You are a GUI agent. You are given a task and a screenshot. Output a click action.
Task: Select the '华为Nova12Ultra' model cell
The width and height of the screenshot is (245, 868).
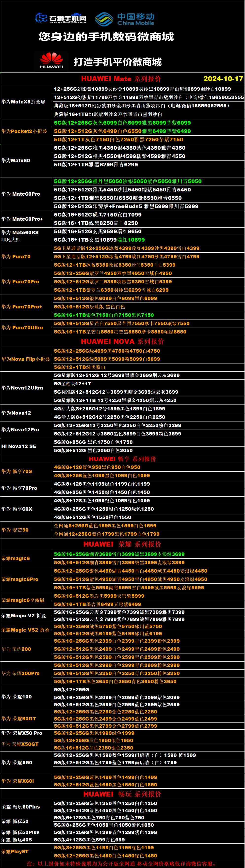(x=26, y=388)
